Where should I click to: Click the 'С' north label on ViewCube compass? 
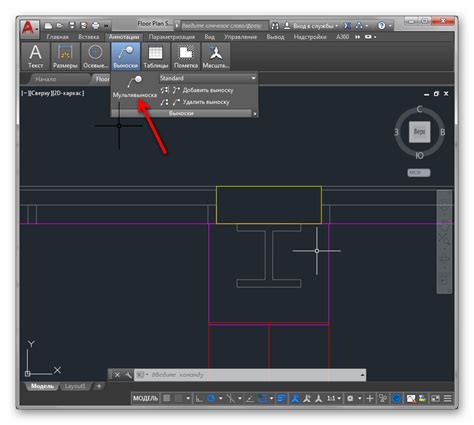(419, 109)
